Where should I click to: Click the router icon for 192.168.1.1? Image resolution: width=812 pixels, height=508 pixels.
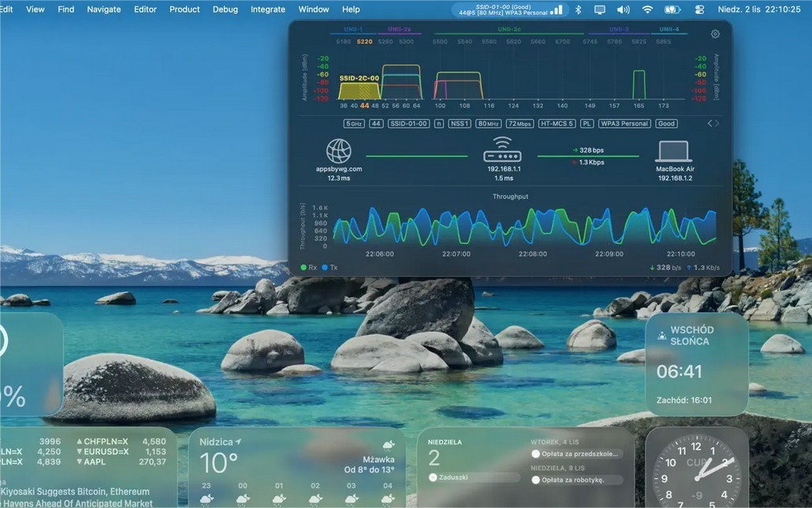click(x=502, y=150)
